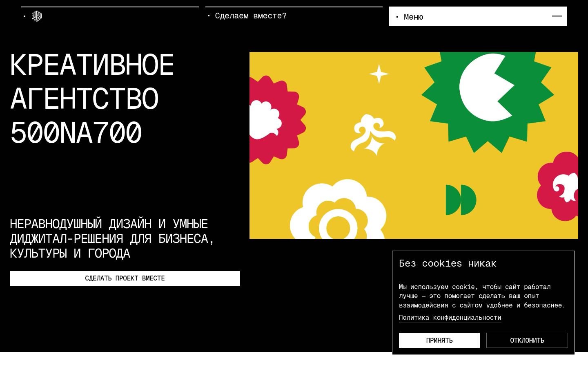This screenshot has height=368, width=588.
Task: Click the Креативное агентство 500NA700 heading
Action: 92,99
